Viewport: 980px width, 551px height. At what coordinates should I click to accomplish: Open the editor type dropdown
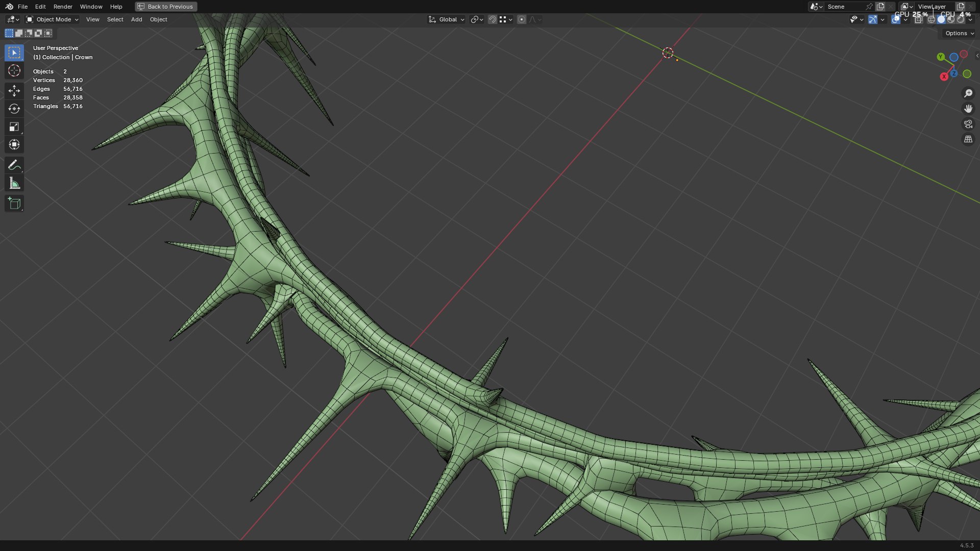pos(13,19)
